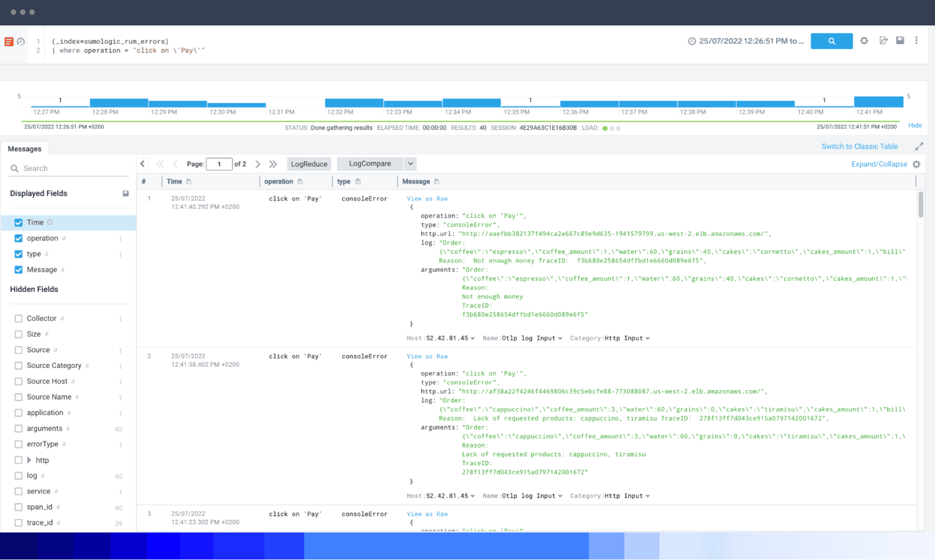The width and height of the screenshot is (935, 560).
Task: Click the metrics gauge icon beside query
Action: click(x=21, y=42)
